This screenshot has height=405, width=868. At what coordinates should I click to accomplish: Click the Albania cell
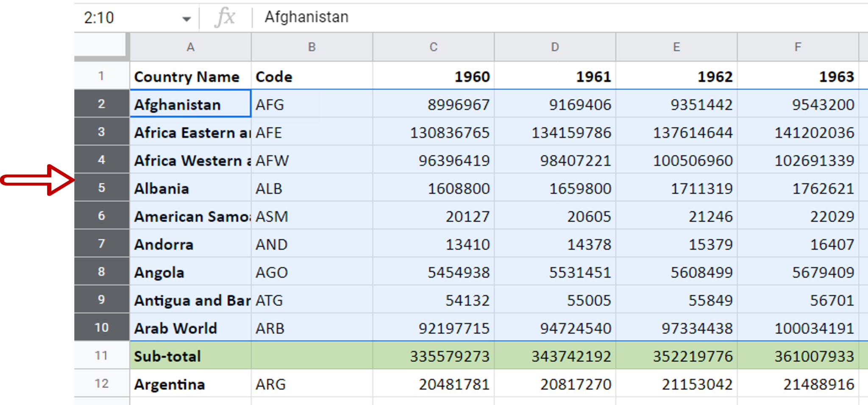[190, 188]
